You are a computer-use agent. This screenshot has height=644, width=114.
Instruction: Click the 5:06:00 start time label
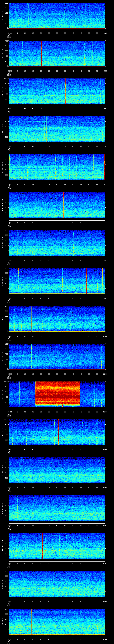[x=9, y=223]
